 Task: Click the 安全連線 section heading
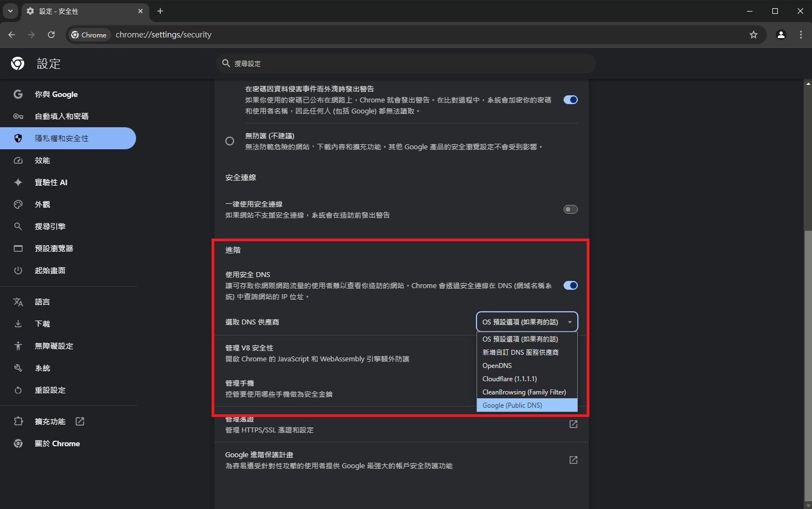[241, 177]
